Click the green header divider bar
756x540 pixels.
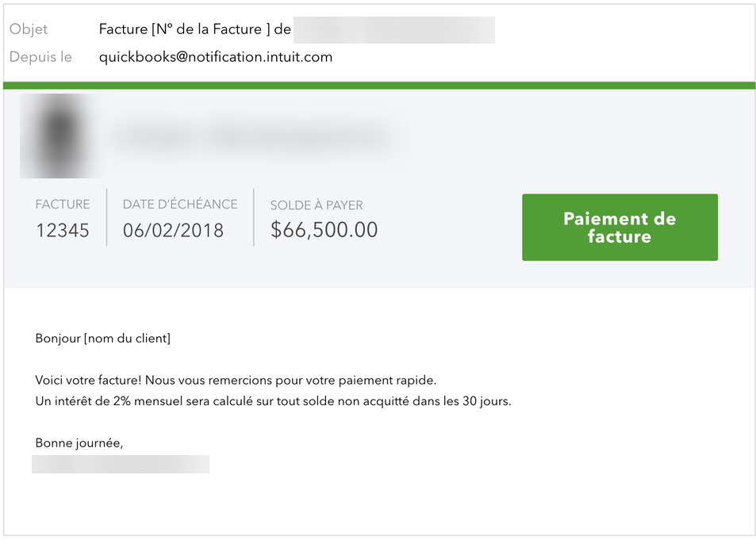tap(378, 86)
